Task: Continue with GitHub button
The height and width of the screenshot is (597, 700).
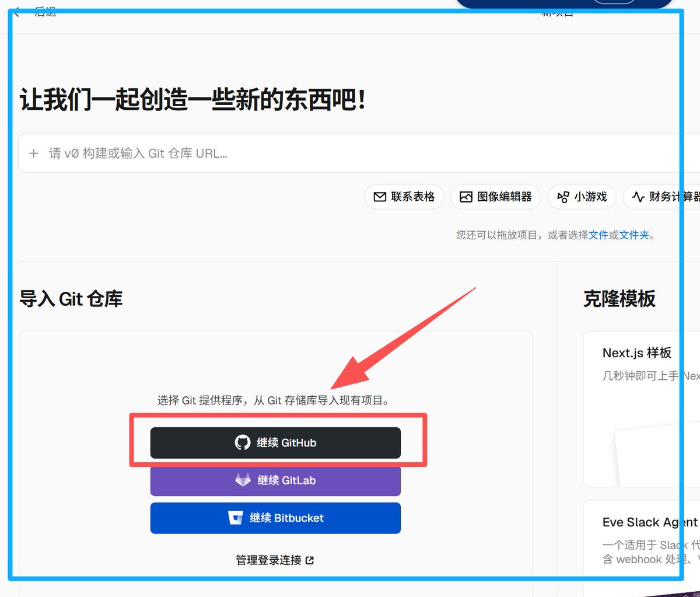Action: click(x=275, y=443)
